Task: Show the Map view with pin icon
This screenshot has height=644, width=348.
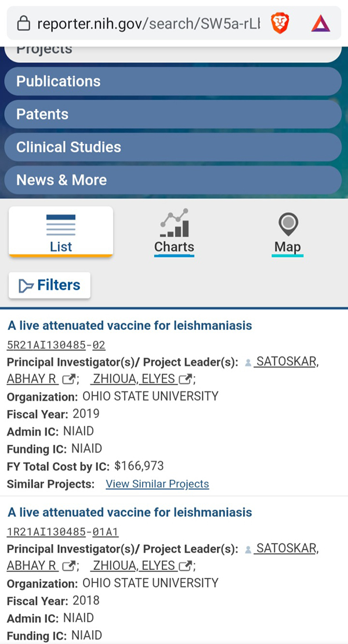Action: click(x=288, y=232)
